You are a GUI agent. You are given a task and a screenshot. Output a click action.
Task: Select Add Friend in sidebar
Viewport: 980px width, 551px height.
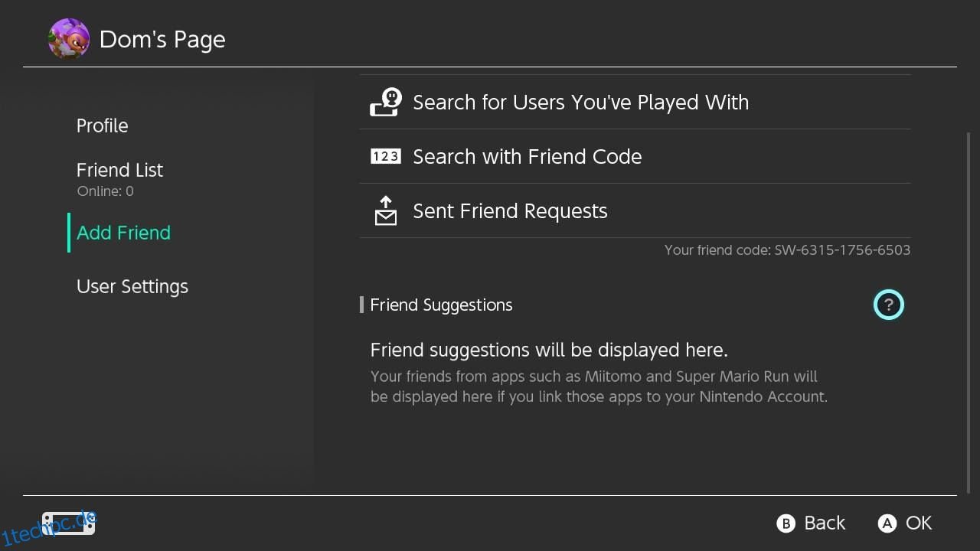pyautogui.click(x=123, y=233)
